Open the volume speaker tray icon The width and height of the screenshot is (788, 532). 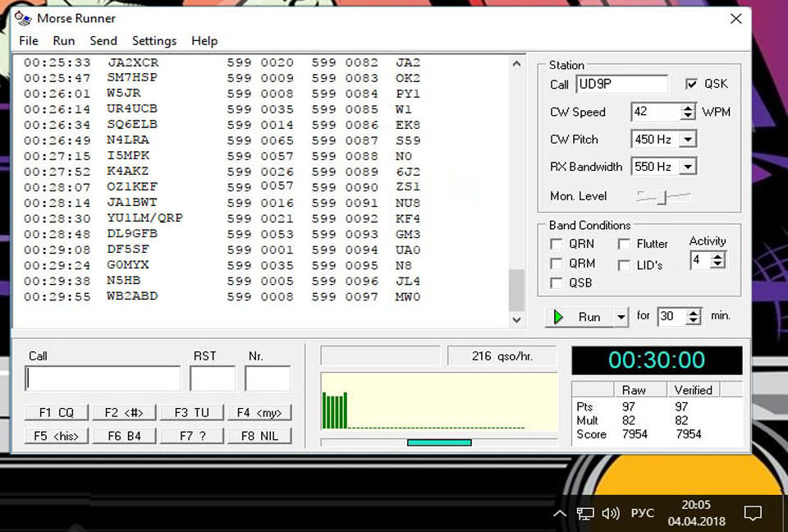(610, 513)
